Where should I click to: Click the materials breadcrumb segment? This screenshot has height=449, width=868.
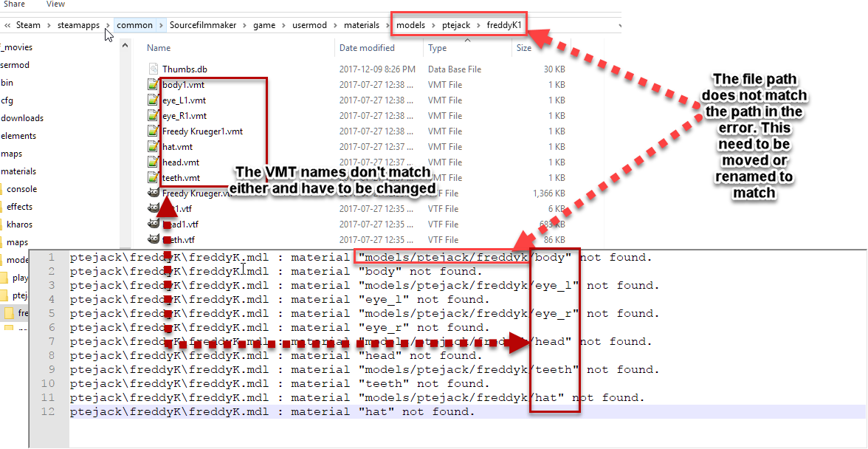point(362,25)
